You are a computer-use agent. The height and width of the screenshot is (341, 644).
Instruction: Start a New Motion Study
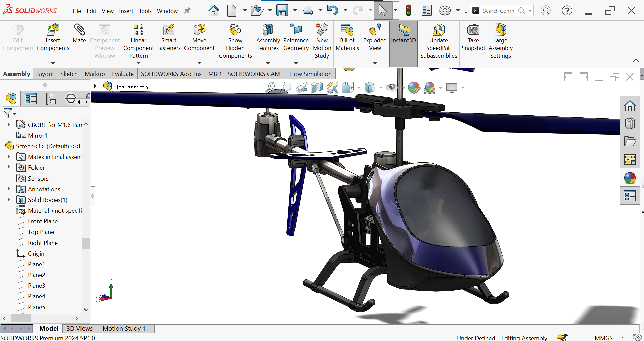coord(322,41)
